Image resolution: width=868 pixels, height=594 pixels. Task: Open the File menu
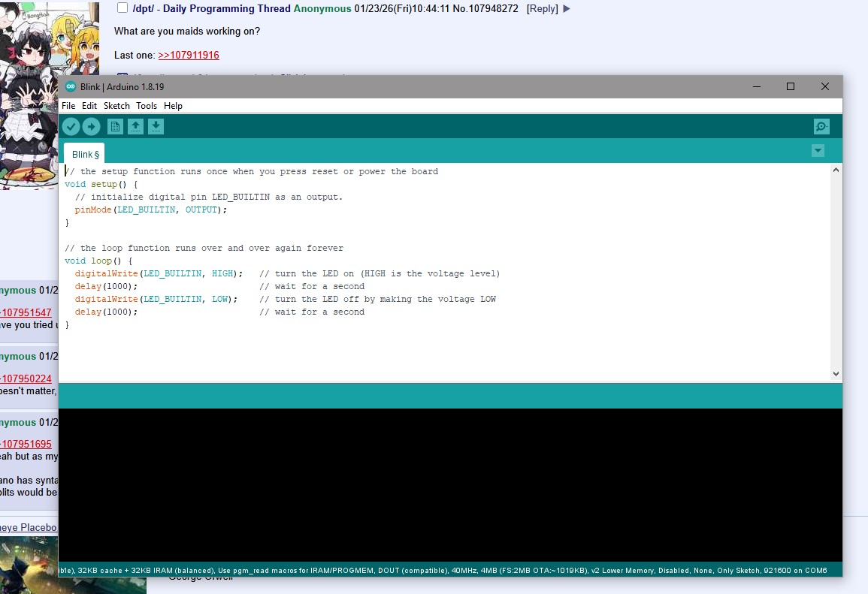(68, 106)
